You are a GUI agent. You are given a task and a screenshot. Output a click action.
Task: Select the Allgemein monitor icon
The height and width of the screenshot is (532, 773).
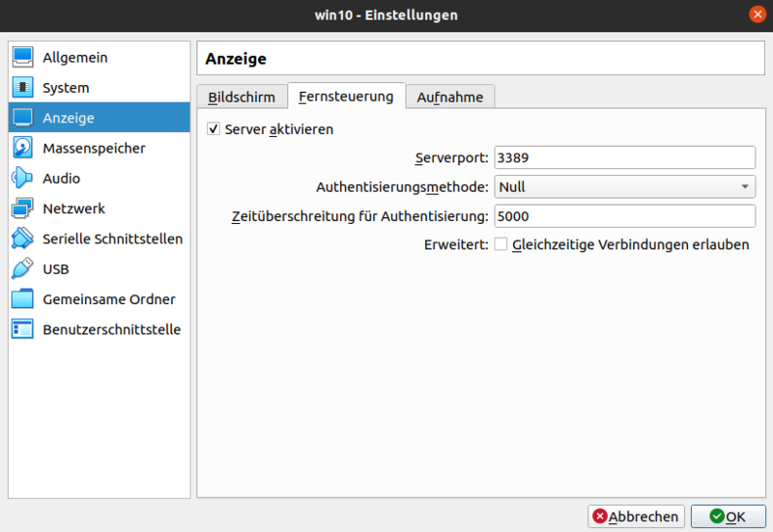coord(23,58)
